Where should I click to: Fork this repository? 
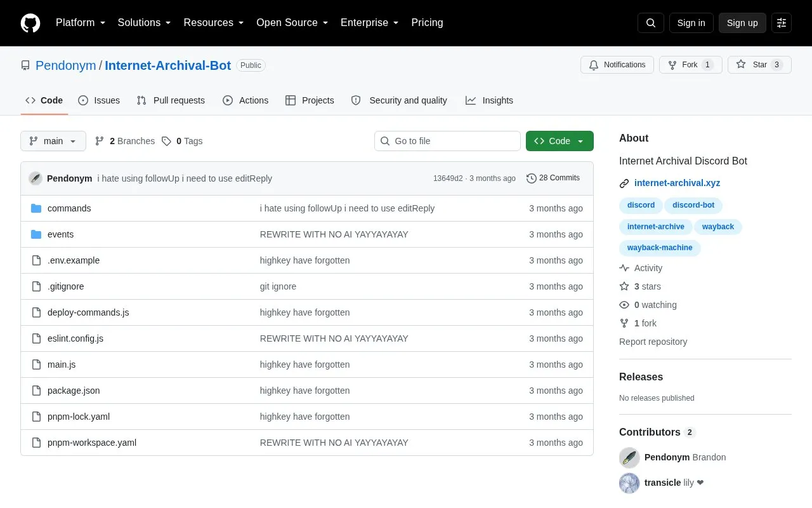tap(691, 65)
